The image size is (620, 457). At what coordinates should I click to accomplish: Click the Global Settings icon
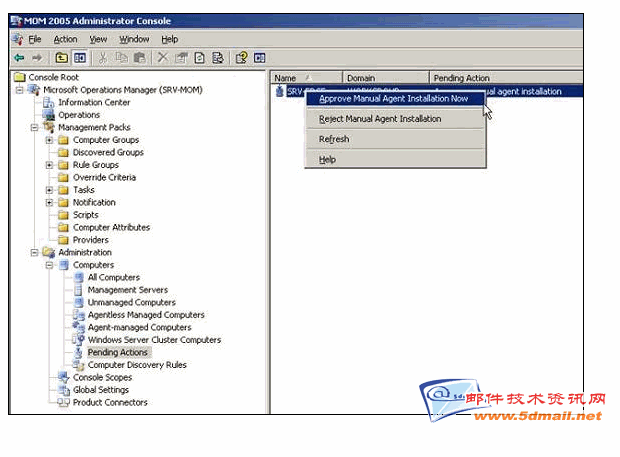point(64,390)
